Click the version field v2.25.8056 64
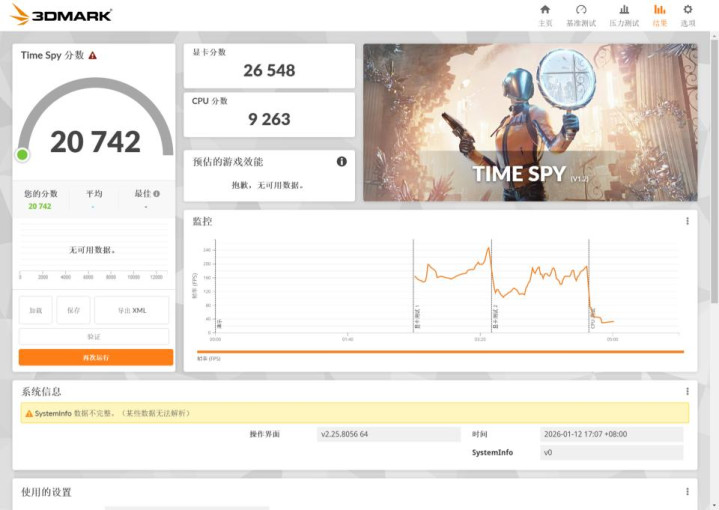The height and width of the screenshot is (510, 719). click(388, 434)
